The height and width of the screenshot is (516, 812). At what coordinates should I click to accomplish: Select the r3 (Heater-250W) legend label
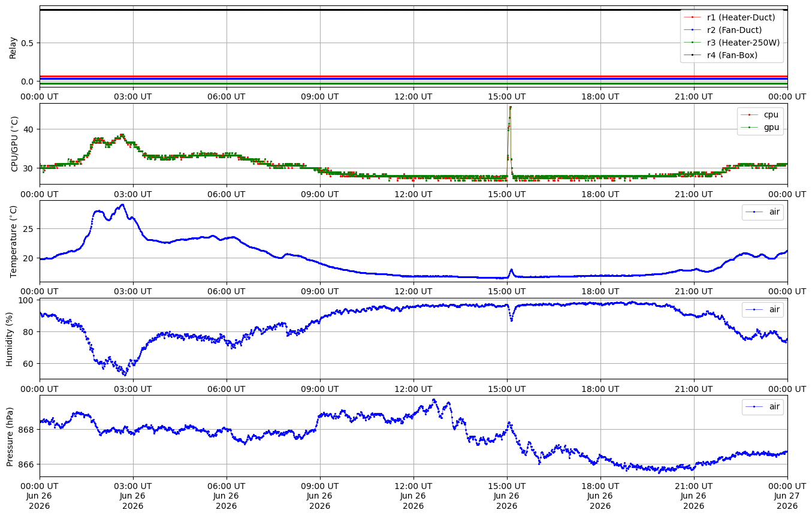tap(743, 43)
